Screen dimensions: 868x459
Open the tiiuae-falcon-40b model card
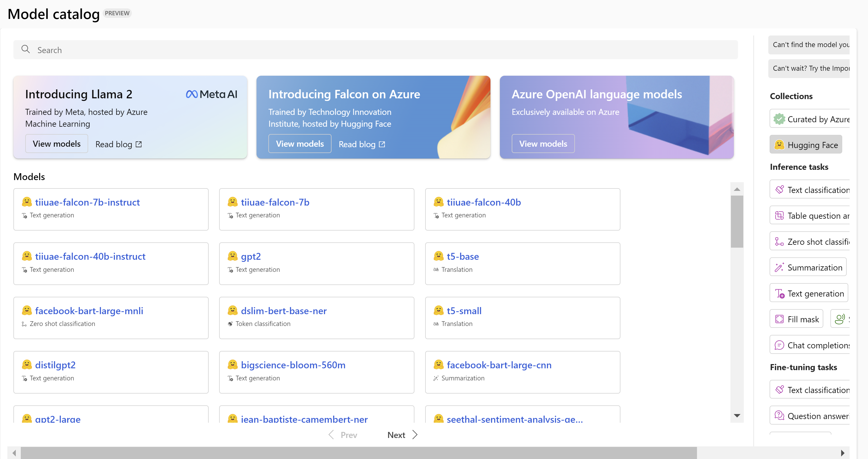tap(484, 202)
